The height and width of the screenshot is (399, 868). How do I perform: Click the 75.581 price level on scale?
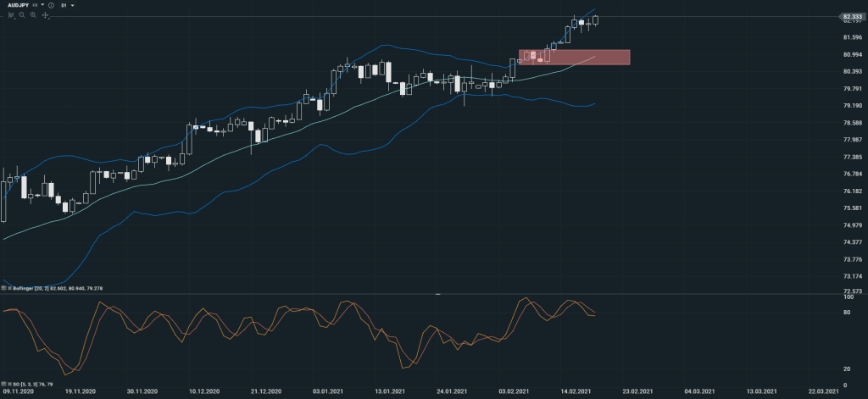[853, 208]
